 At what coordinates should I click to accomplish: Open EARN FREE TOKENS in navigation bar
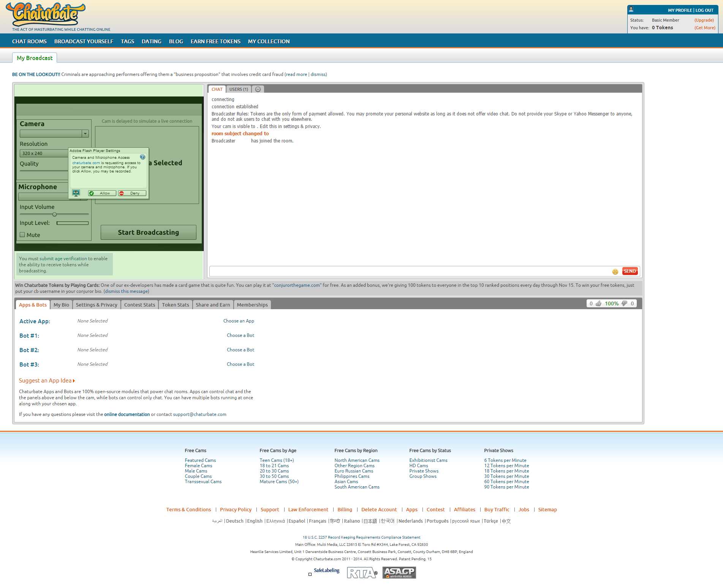click(x=215, y=41)
